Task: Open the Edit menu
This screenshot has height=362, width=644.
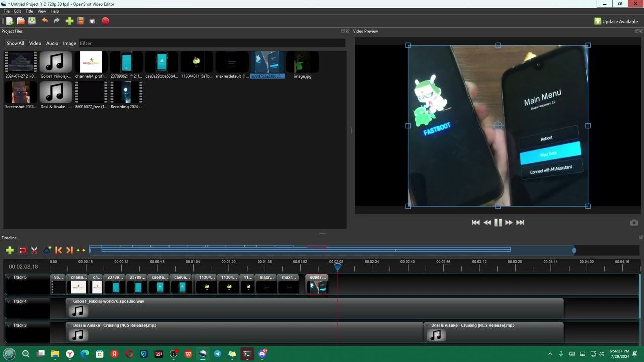Action: coord(18,11)
